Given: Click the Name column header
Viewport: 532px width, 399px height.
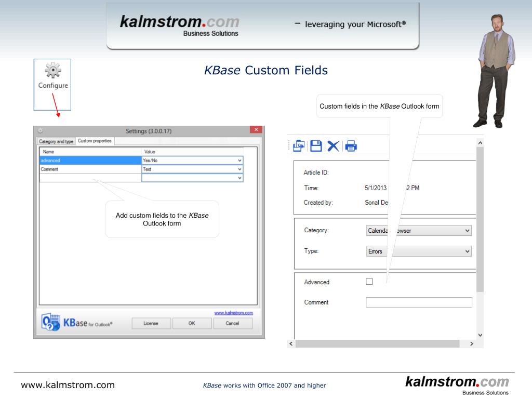Looking at the screenshot, I should tap(90, 152).
